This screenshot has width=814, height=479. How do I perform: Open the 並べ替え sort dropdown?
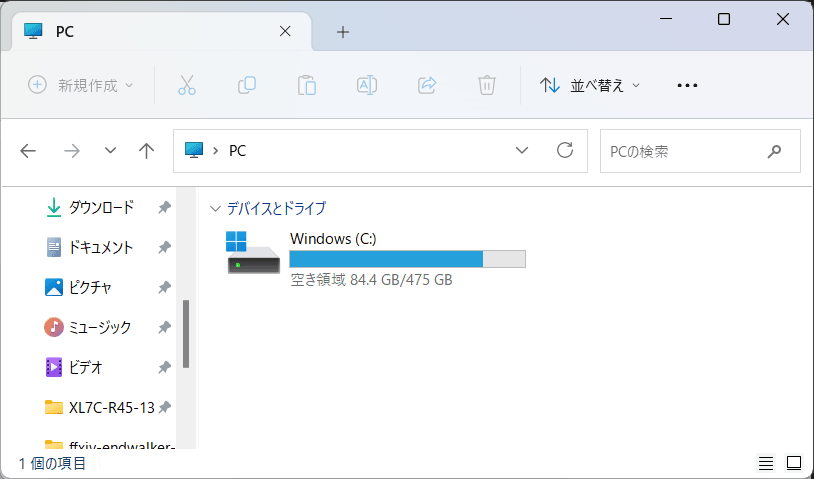[590, 85]
